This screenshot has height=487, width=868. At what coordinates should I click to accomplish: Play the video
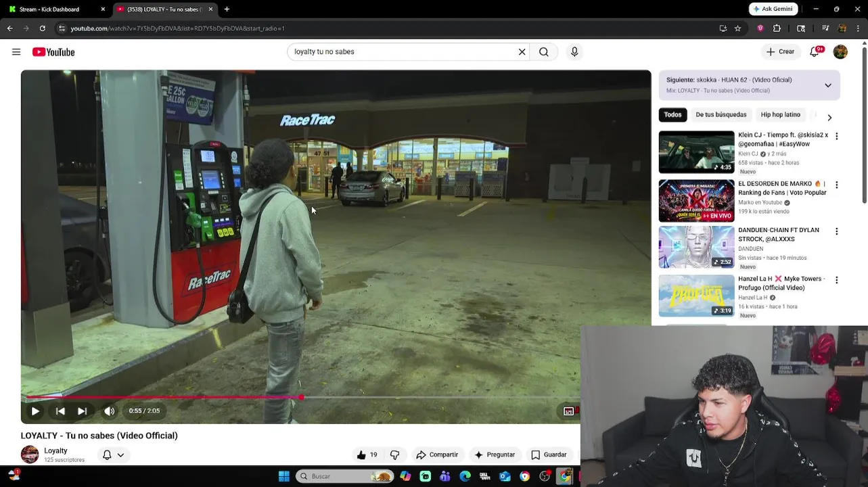point(35,411)
